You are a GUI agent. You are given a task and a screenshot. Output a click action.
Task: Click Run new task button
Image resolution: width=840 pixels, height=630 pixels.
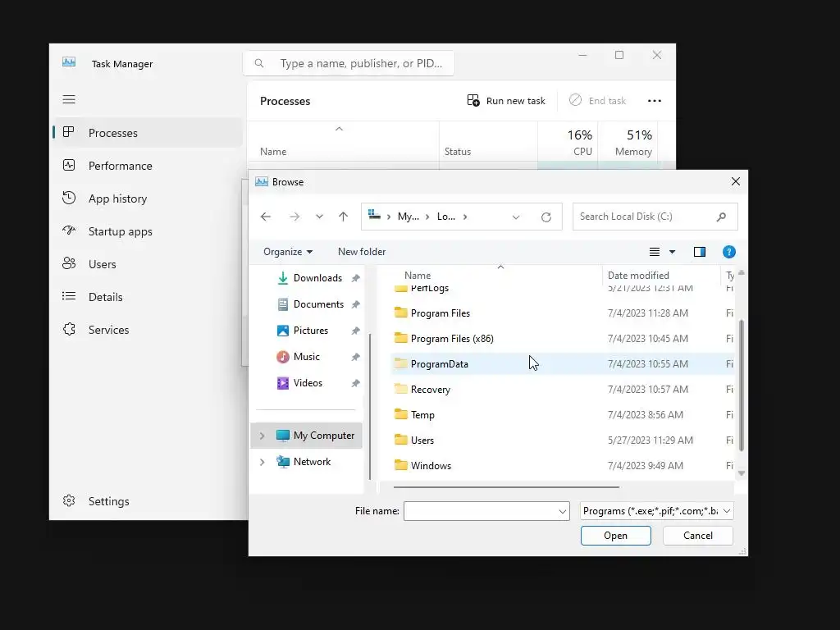pos(506,101)
